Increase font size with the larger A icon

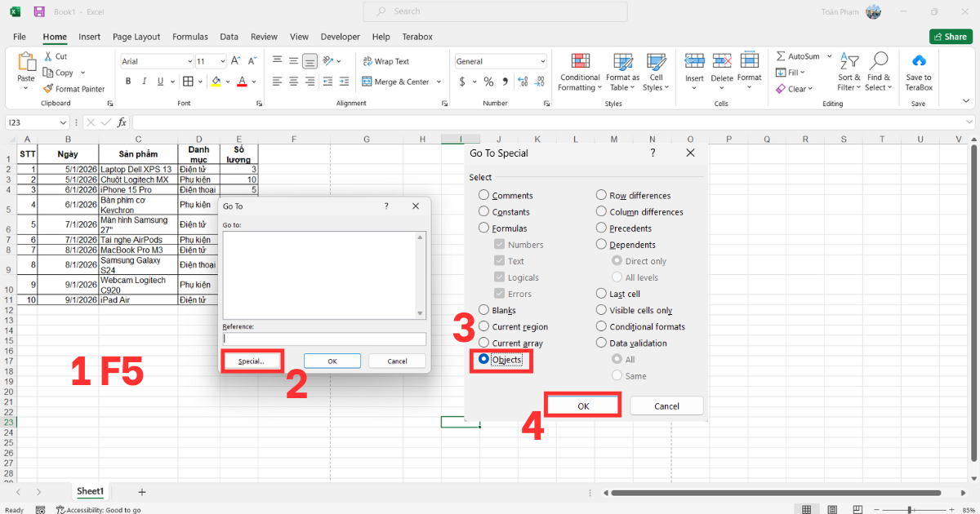[x=236, y=61]
